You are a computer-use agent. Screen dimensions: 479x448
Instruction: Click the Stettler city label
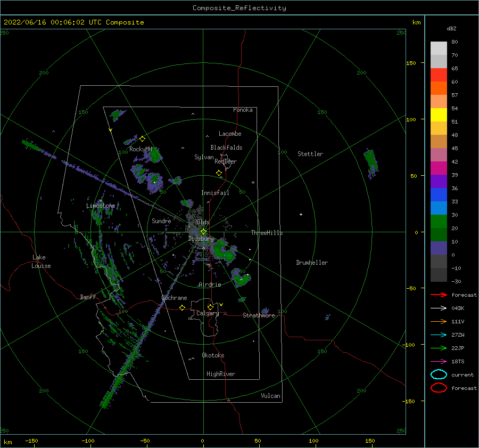(310, 154)
